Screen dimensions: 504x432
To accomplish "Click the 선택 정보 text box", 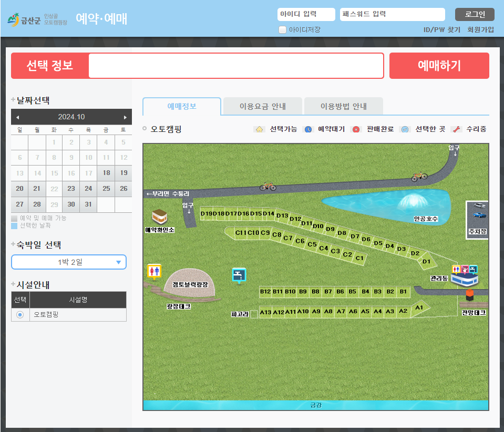I will 236,66.
